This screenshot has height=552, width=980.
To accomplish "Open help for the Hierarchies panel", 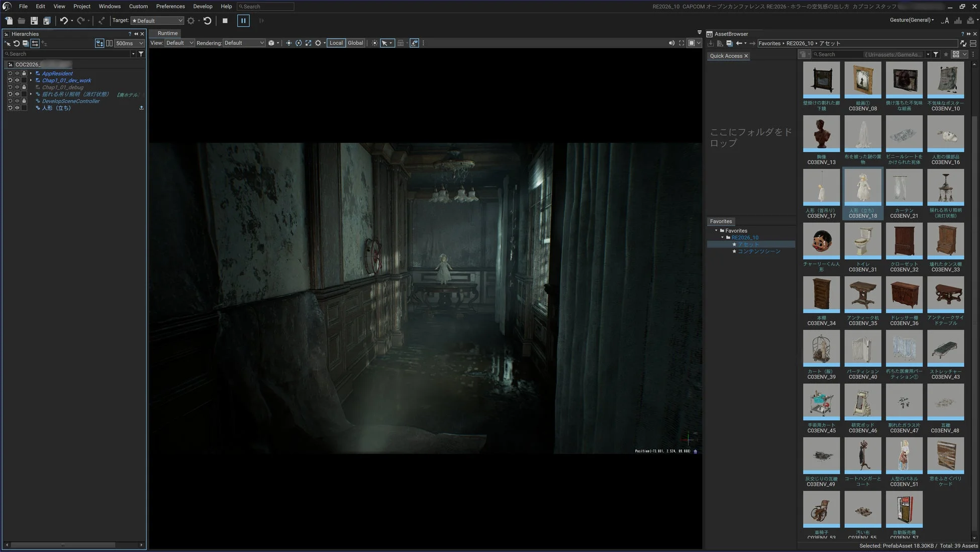I will point(130,34).
